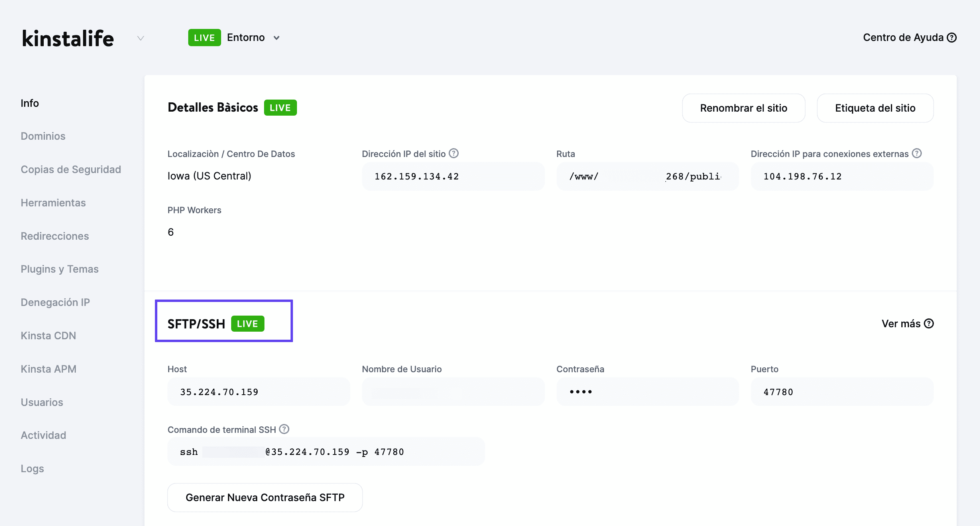The height and width of the screenshot is (526, 980).
Task: Click the masked Contraseña field
Action: tap(647, 392)
